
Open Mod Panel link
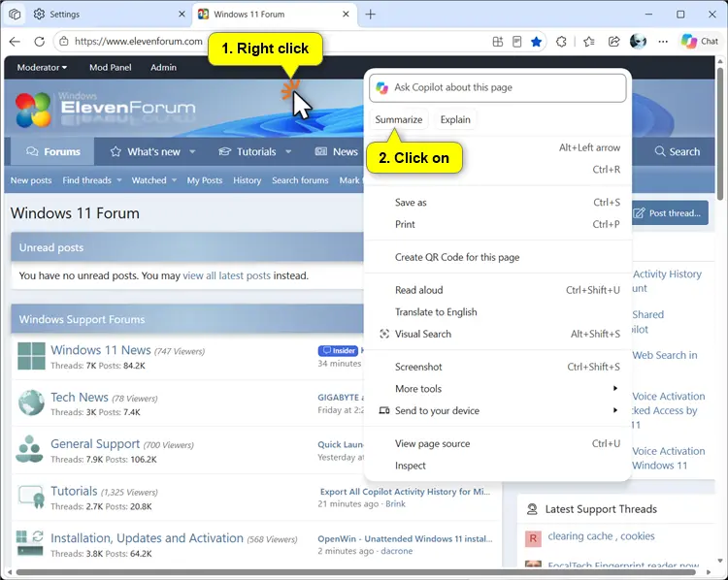click(111, 67)
